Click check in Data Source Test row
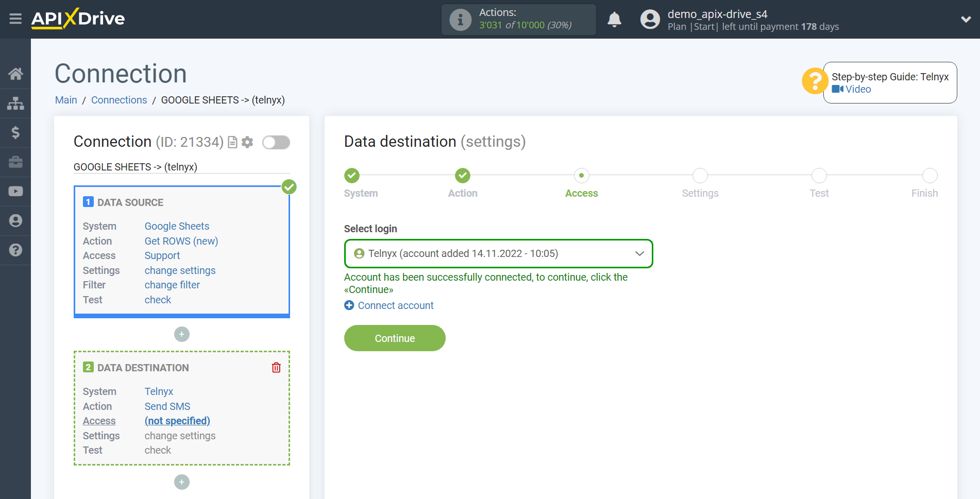 158,300
